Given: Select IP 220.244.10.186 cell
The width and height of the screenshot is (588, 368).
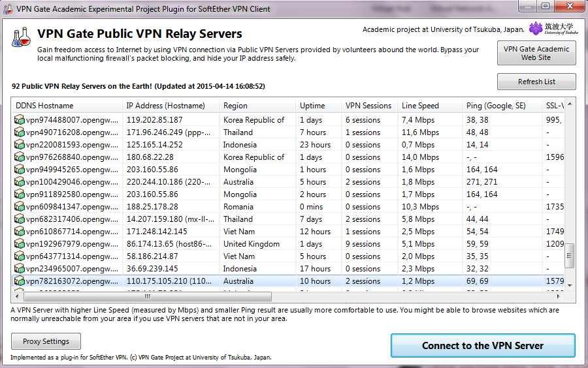Looking at the screenshot, I should pyautogui.click(x=169, y=181).
